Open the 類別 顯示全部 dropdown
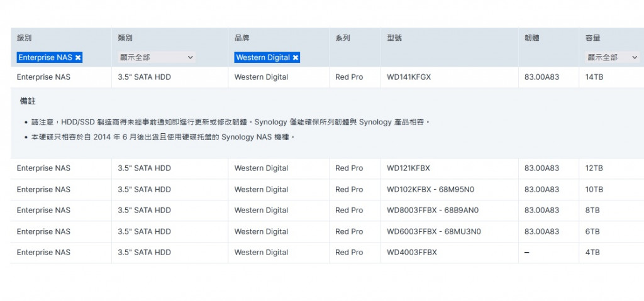Screen dimensions: 644x301 [x=156, y=57]
